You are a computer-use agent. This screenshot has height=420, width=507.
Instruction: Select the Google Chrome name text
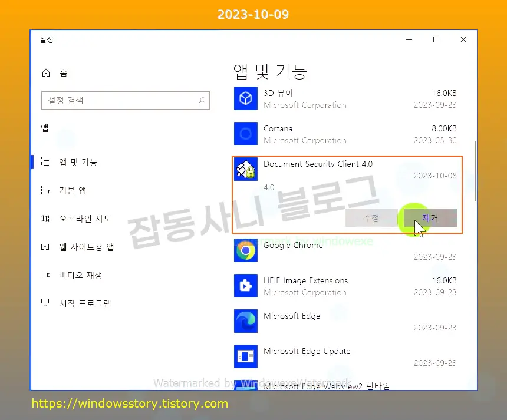293,245
